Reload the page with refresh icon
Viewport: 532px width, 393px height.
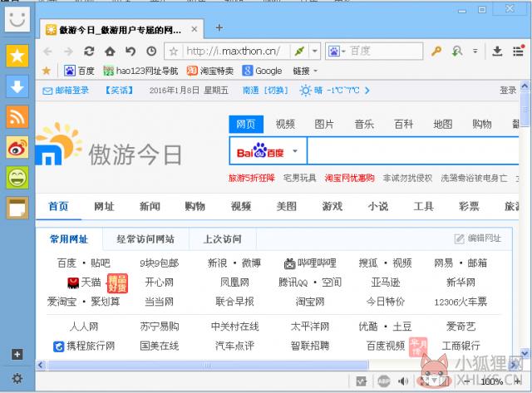point(89,52)
